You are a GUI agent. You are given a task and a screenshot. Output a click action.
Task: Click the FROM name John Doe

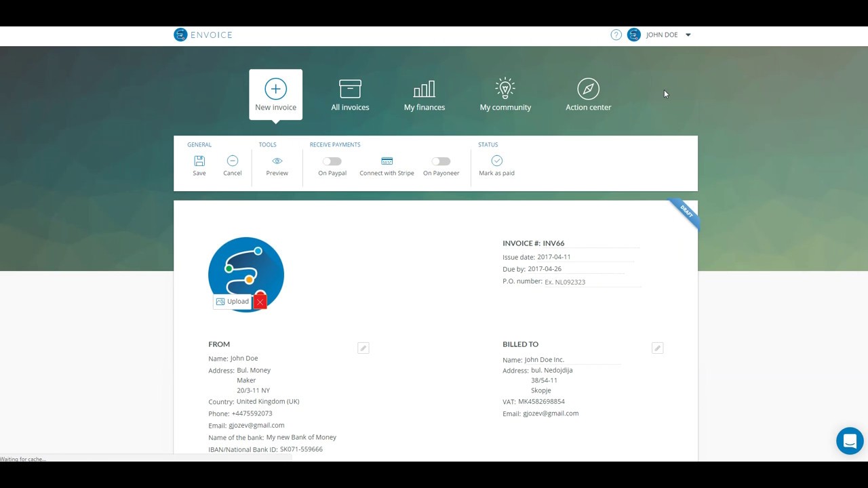pos(244,359)
